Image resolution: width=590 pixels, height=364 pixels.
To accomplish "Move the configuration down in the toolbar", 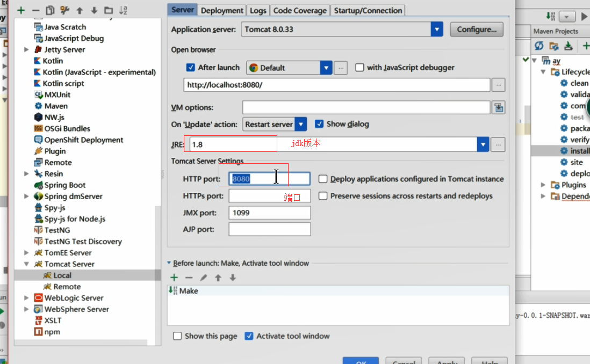I will tap(94, 11).
